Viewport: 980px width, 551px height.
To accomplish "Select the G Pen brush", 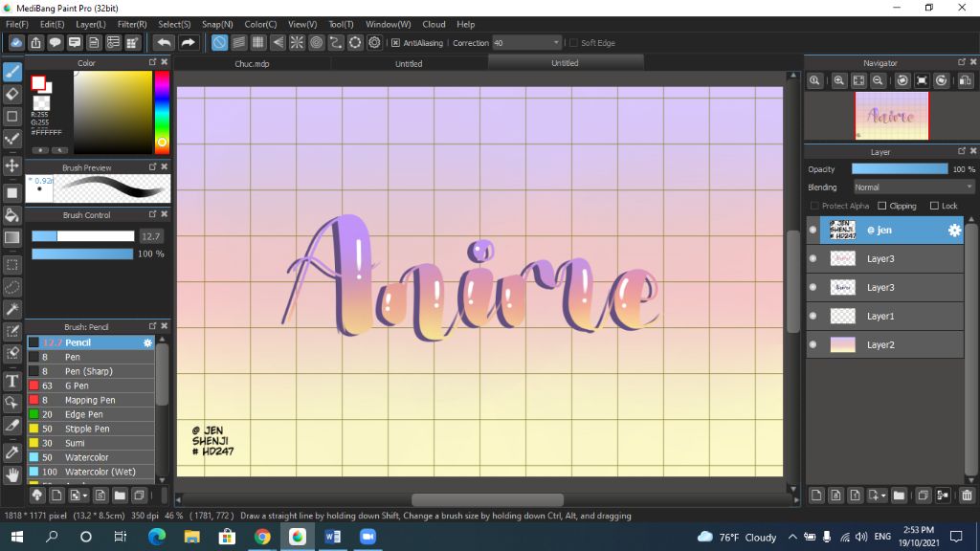I will pyautogui.click(x=91, y=386).
